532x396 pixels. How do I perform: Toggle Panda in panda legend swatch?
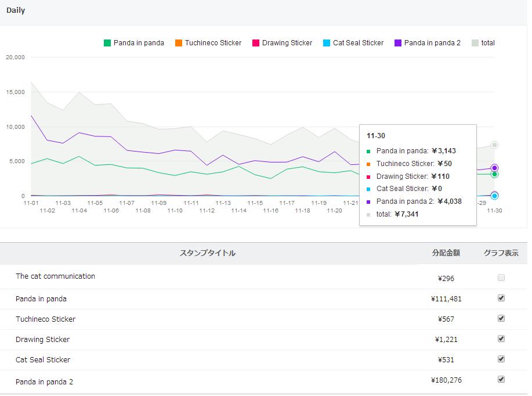[x=107, y=43]
